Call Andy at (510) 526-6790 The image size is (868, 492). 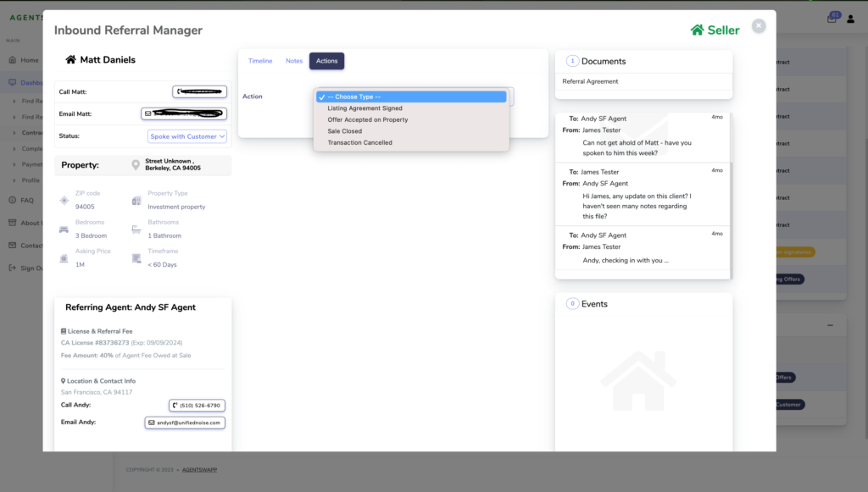(197, 406)
